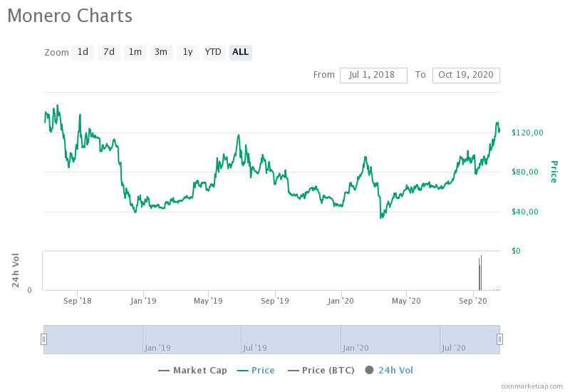Set zoom to 1m

tap(135, 52)
